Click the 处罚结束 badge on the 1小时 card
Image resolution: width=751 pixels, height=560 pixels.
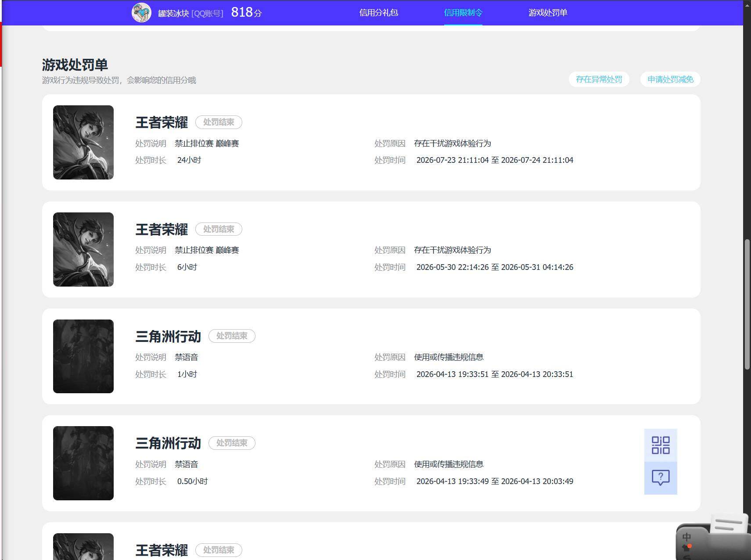click(x=232, y=336)
